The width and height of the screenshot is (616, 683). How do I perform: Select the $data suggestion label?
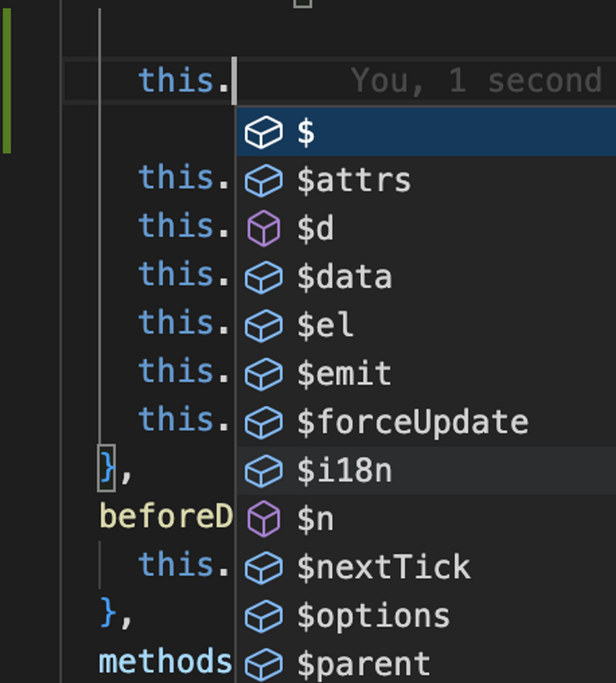click(344, 277)
